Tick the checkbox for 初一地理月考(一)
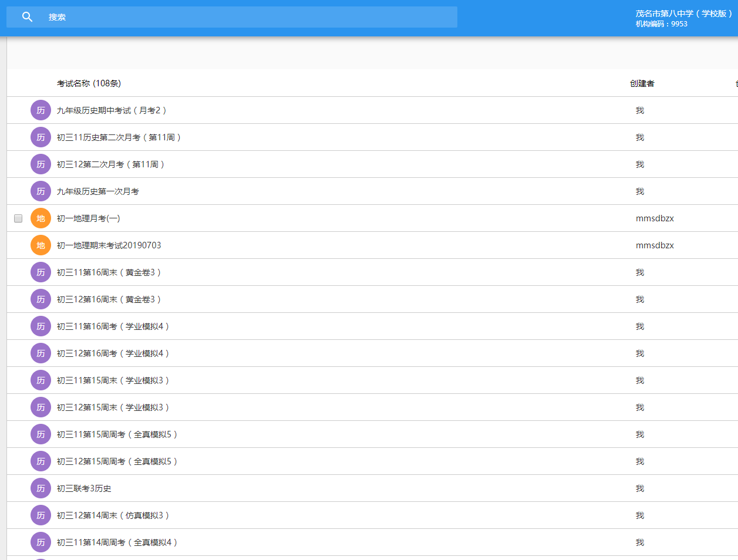The width and height of the screenshot is (738, 560). (18, 218)
